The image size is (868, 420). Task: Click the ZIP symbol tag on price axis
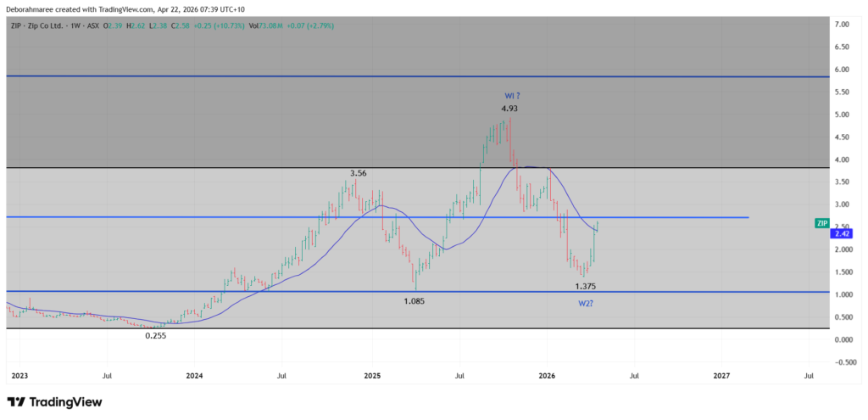pos(821,223)
